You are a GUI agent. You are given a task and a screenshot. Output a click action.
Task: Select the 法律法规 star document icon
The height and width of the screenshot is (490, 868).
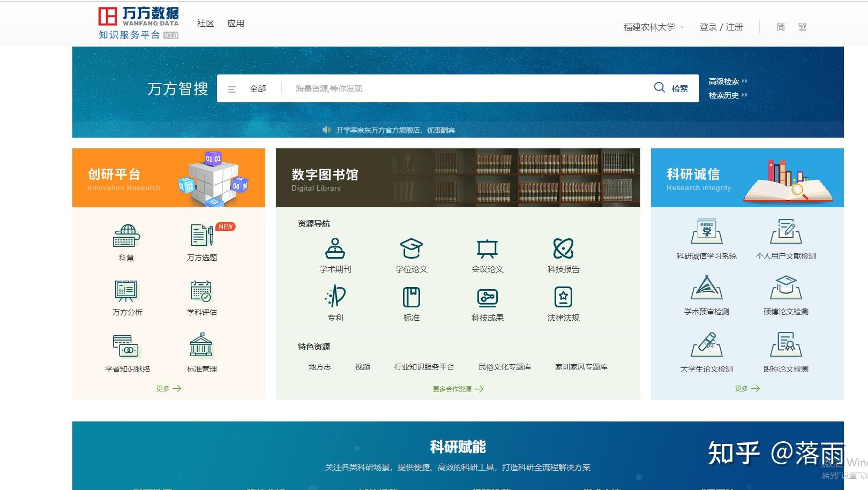(564, 297)
